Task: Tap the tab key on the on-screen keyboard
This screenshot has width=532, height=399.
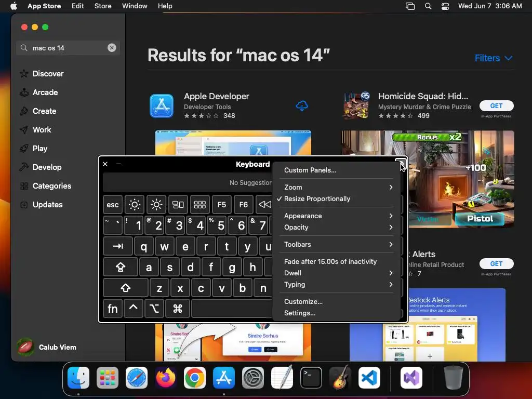Action: pyautogui.click(x=118, y=246)
